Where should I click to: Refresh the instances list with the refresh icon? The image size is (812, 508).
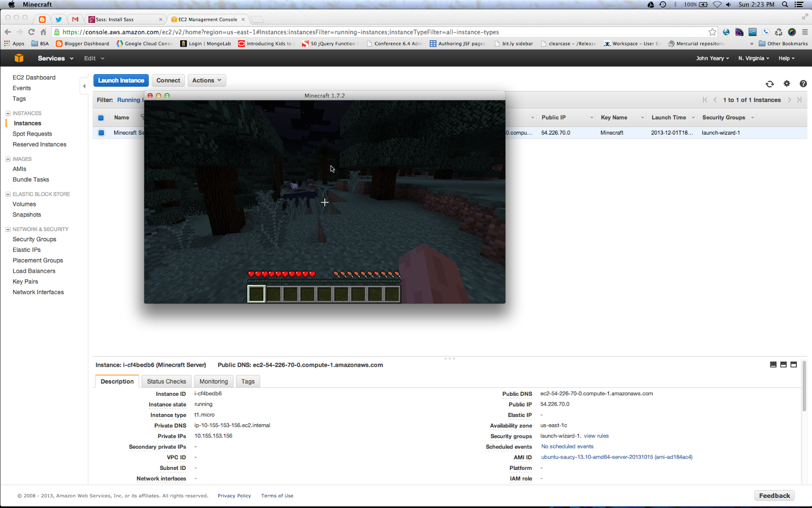(769, 84)
